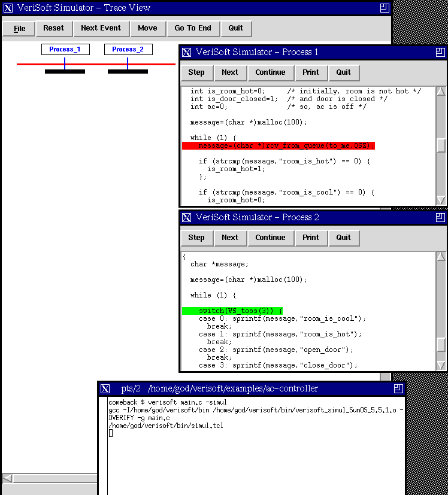Click Process 1 scrollbar up arrow
The width and height of the screenshot is (448, 495).
pyautogui.click(x=441, y=92)
